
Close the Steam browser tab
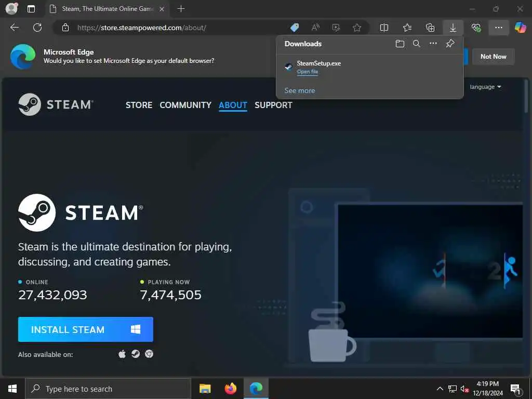[x=162, y=9]
